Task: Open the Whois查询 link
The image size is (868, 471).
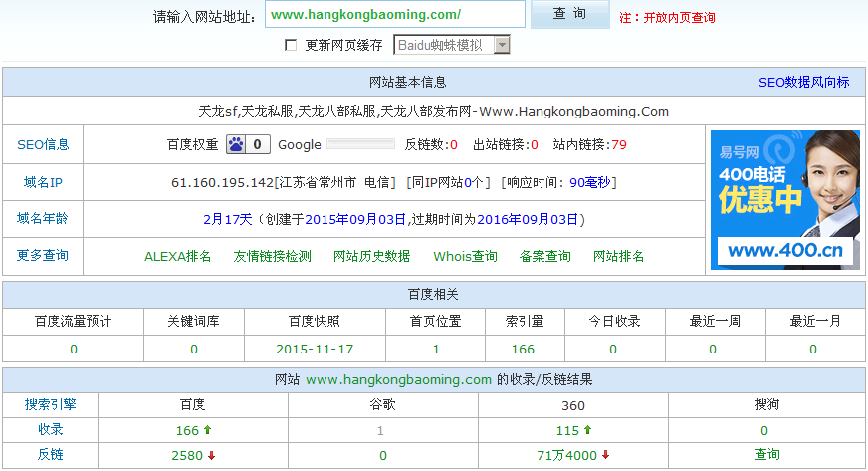Action: 465,256
